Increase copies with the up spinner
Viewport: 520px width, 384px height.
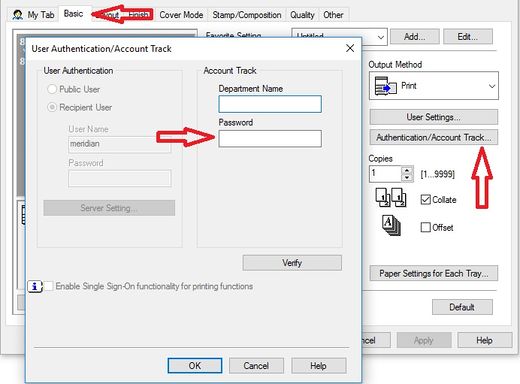(407, 170)
